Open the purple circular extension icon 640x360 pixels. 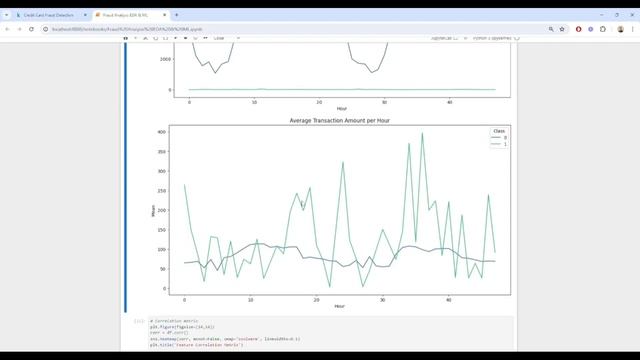(x=591, y=29)
